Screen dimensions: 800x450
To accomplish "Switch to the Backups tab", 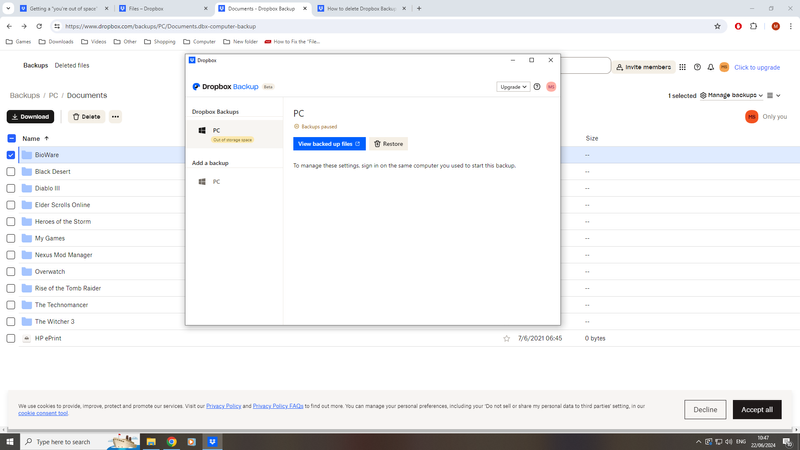I will point(35,65).
